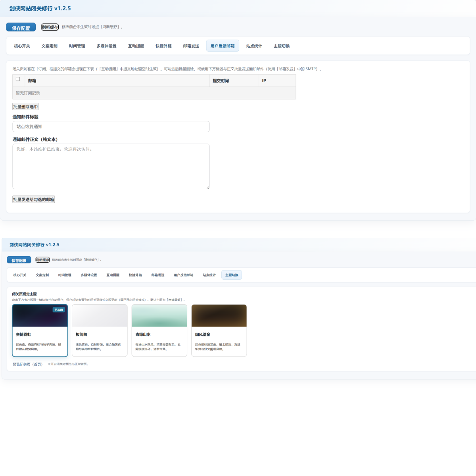
Task: Select the active 主题切换 tab
Action: (x=232, y=275)
